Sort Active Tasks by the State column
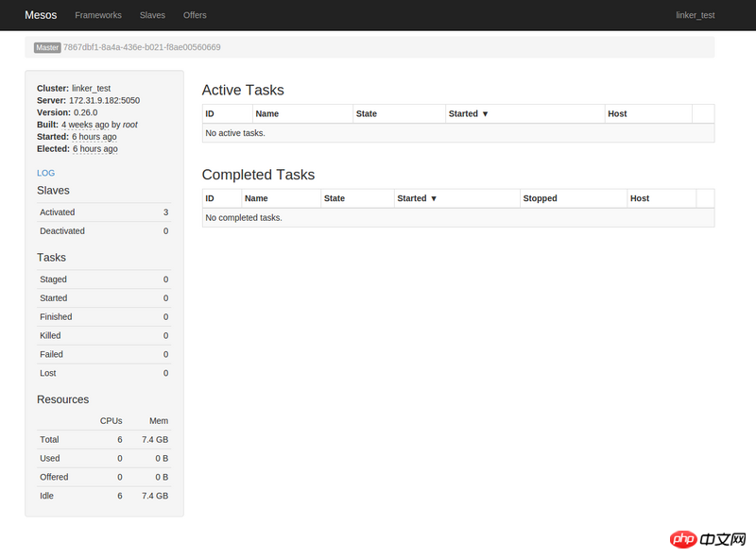The height and width of the screenshot is (558, 756). 367,113
